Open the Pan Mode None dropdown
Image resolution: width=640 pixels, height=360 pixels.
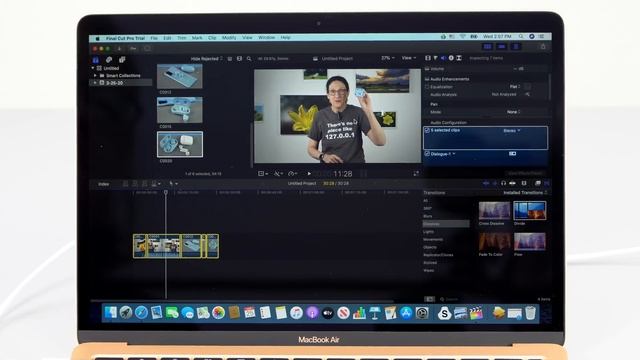click(514, 112)
